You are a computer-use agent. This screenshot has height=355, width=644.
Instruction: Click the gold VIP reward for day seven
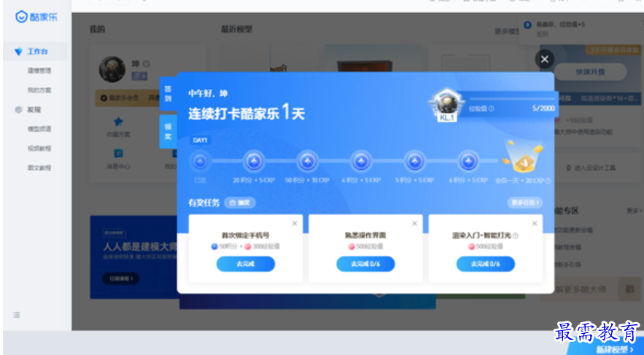click(523, 158)
